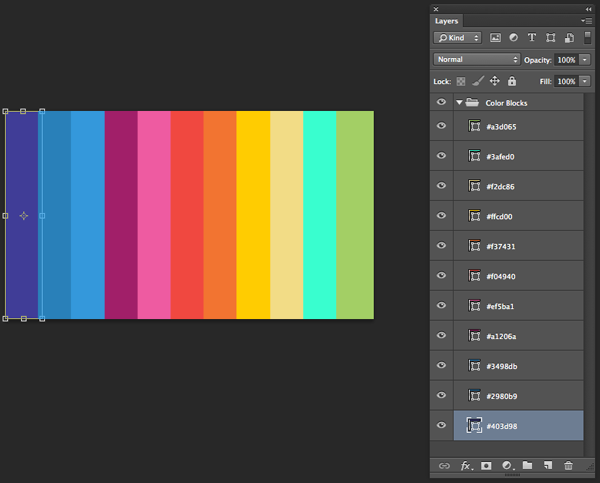Filter layers by pixel layers icon
Viewport: 600px width, 483px height.
tap(495, 38)
